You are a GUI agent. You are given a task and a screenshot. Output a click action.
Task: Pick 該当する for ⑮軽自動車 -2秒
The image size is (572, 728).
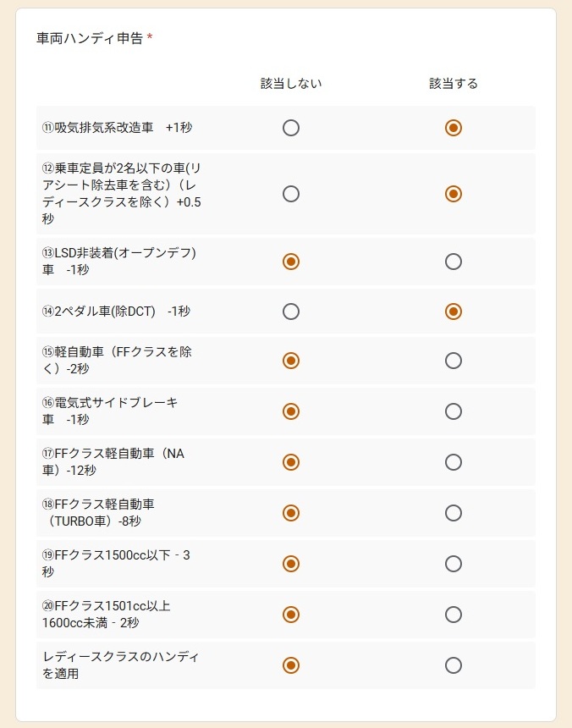click(x=454, y=361)
